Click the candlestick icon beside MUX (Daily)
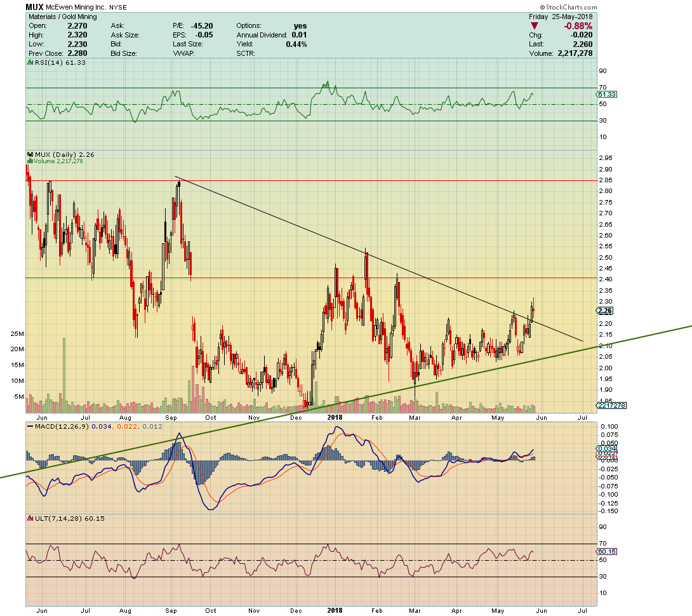The width and height of the screenshot is (692, 616). 30,154
